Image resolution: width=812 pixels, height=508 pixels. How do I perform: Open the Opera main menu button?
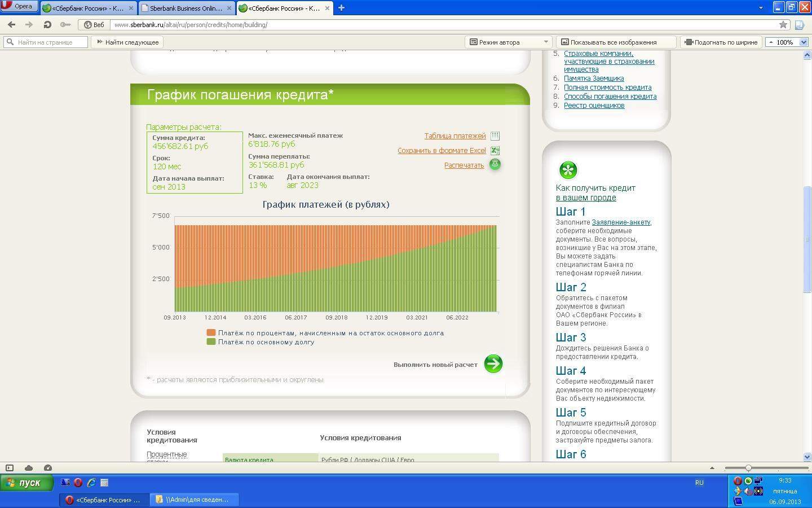[x=19, y=6]
